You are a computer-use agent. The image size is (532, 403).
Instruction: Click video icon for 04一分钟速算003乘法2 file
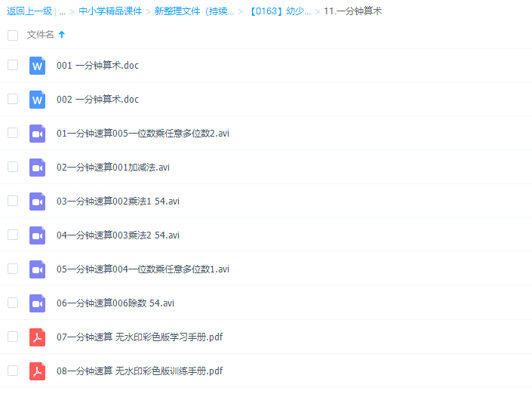[x=37, y=235]
